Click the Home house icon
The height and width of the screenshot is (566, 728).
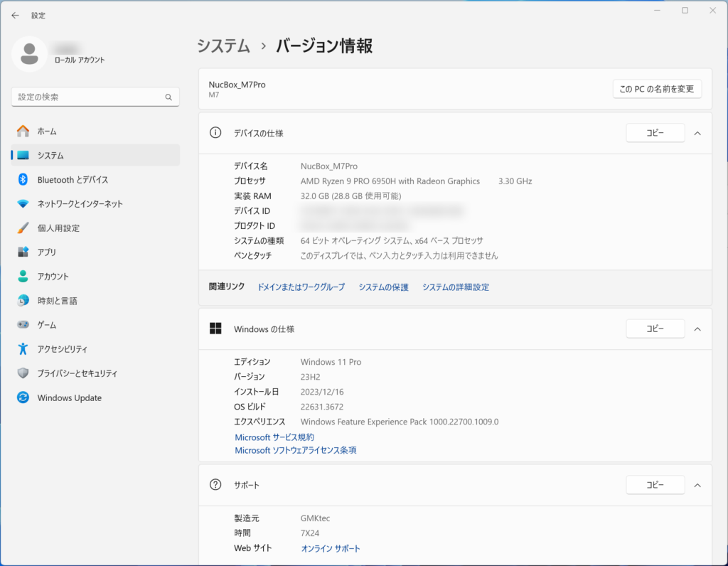click(x=23, y=132)
